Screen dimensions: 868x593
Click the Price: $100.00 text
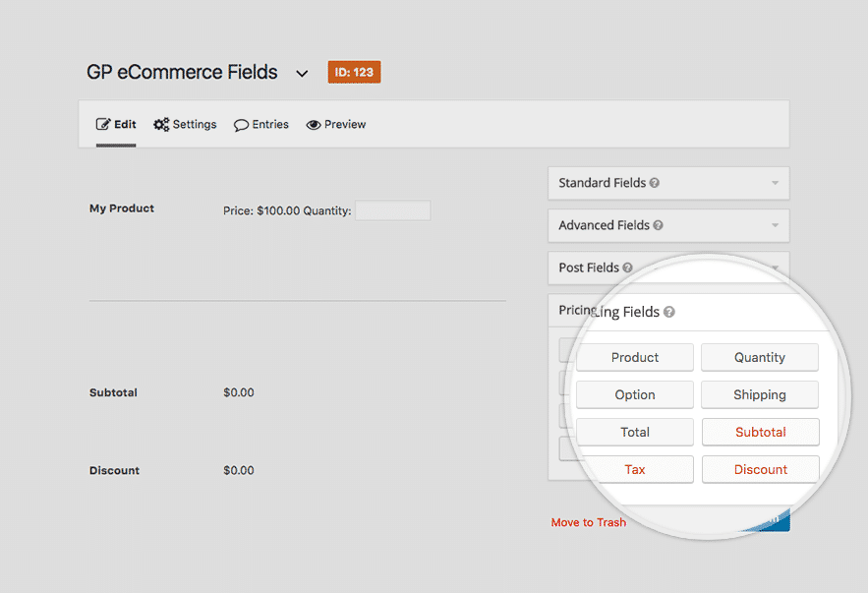(261, 211)
